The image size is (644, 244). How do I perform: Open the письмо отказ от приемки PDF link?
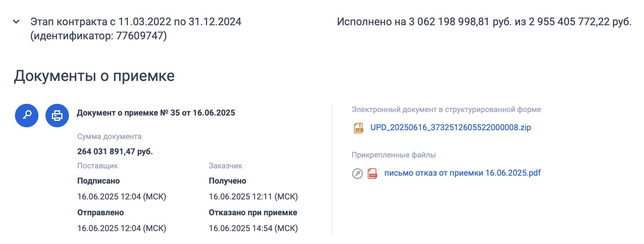pyautogui.click(x=462, y=173)
